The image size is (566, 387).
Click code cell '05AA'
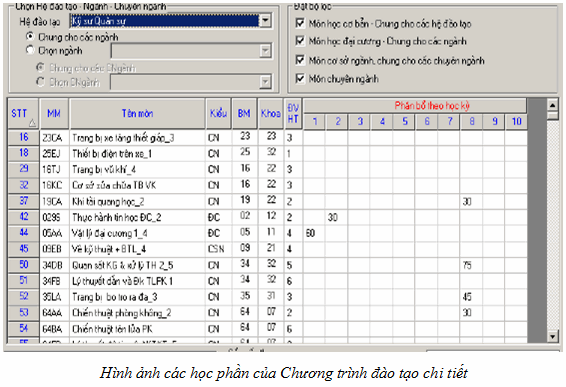(x=54, y=233)
